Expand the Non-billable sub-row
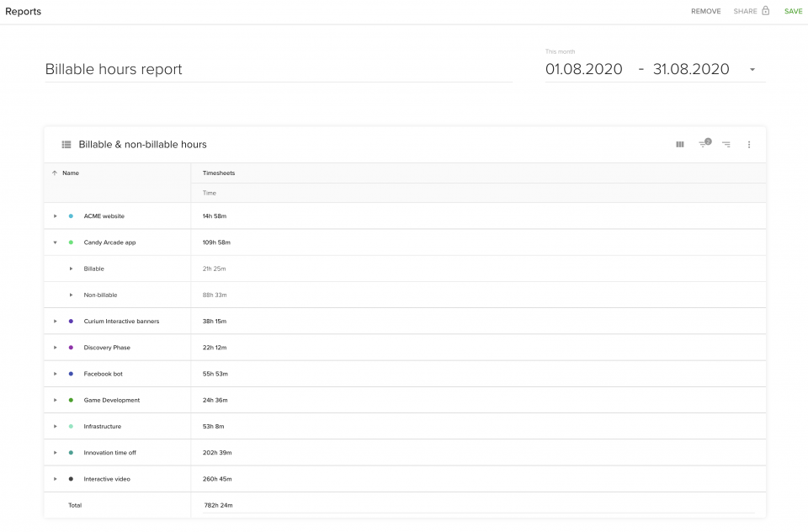 [x=71, y=295]
